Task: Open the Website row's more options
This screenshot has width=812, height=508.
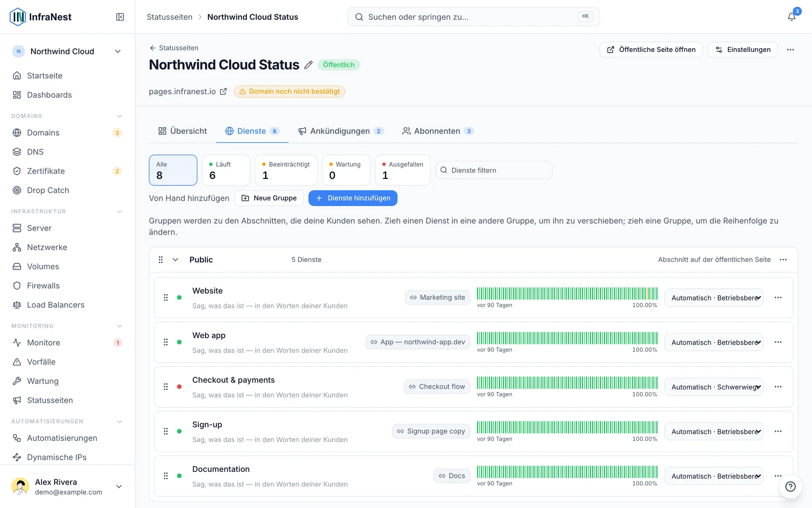Action: [778, 298]
